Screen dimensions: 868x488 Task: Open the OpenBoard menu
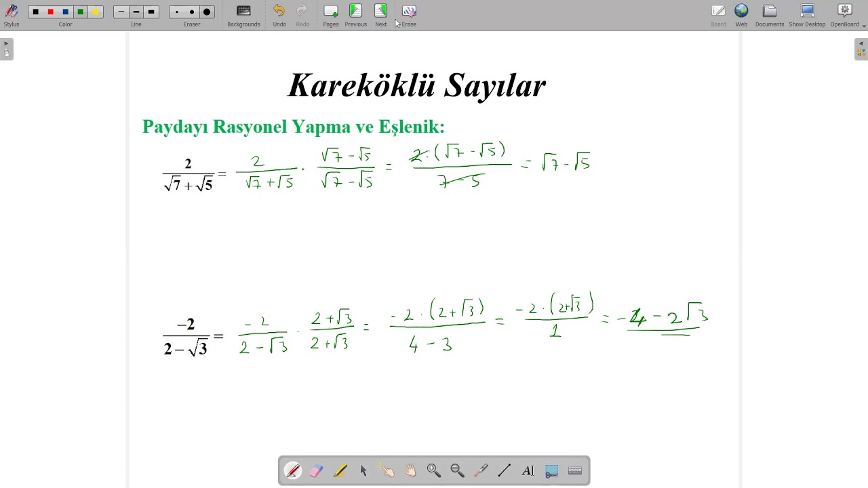[x=845, y=15]
